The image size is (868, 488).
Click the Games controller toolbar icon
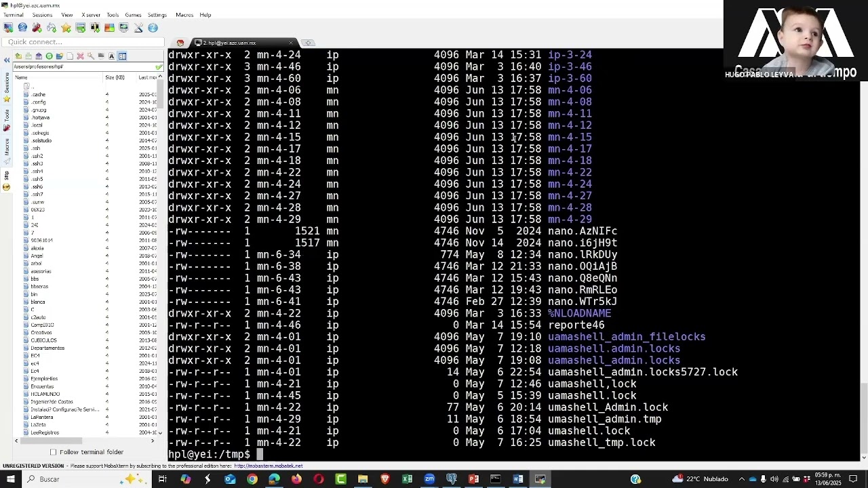(52, 28)
